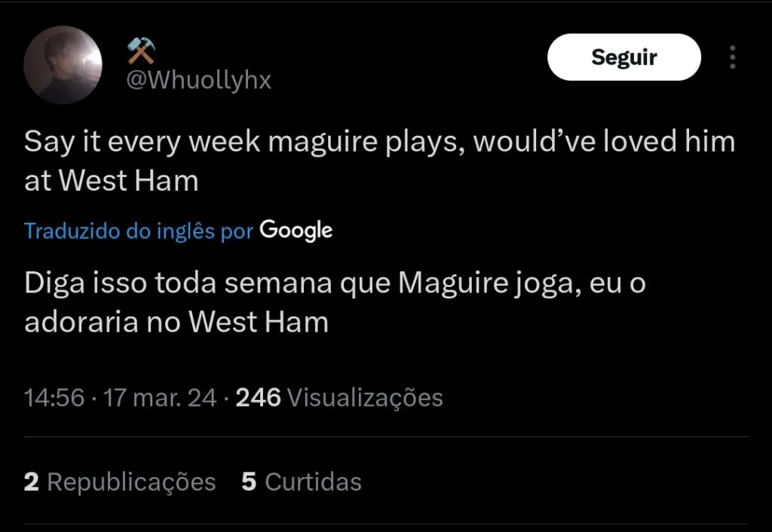
Task: View the 2 Republicações list
Action: (x=120, y=482)
